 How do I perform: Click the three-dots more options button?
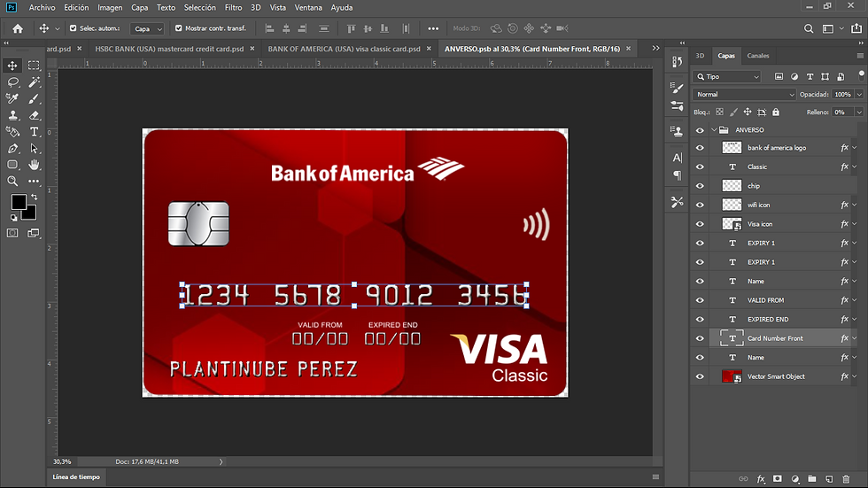(433, 28)
